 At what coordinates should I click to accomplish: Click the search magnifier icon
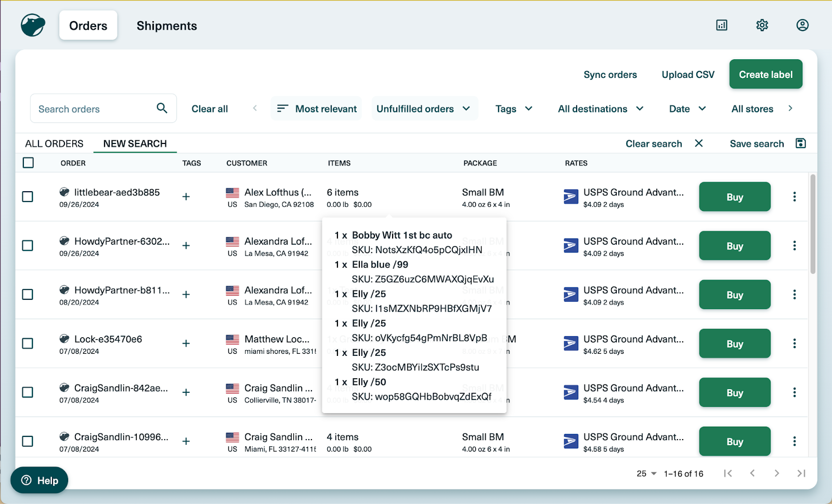[162, 108]
